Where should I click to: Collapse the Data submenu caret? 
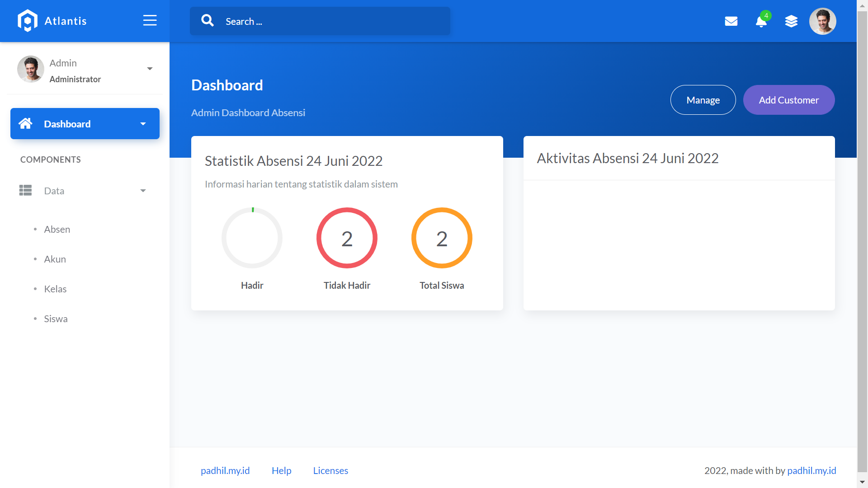(x=143, y=191)
